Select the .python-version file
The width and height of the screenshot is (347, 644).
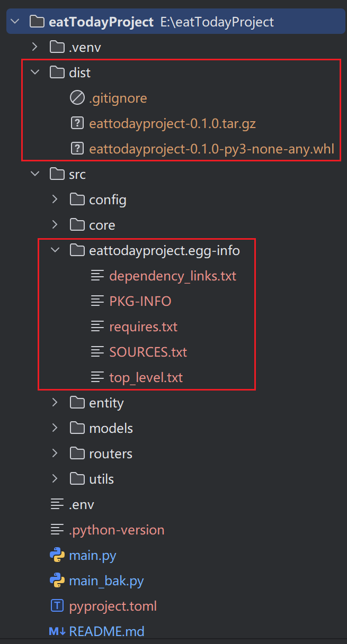tap(117, 530)
